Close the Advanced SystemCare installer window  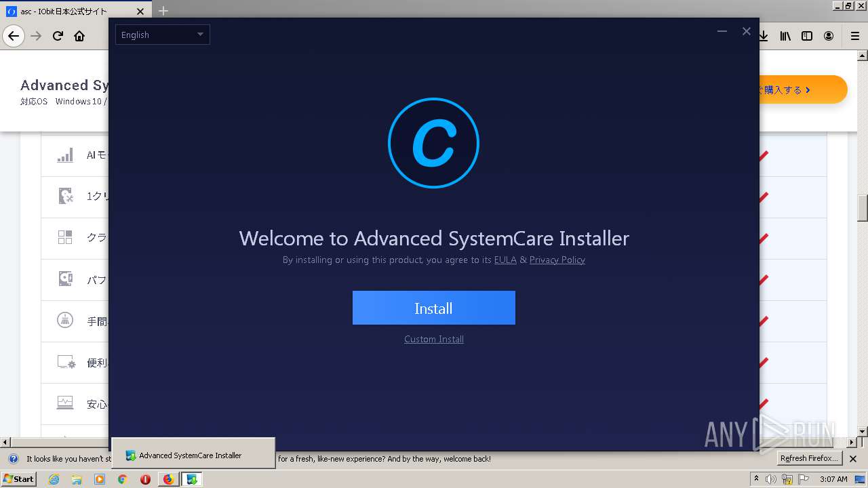(x=747, y=31)
